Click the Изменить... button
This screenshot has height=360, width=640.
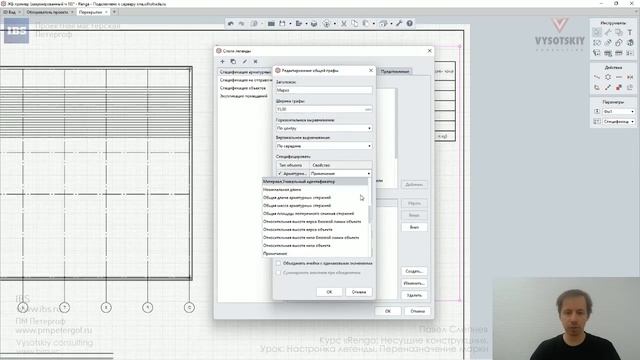(x=414, y=283)
